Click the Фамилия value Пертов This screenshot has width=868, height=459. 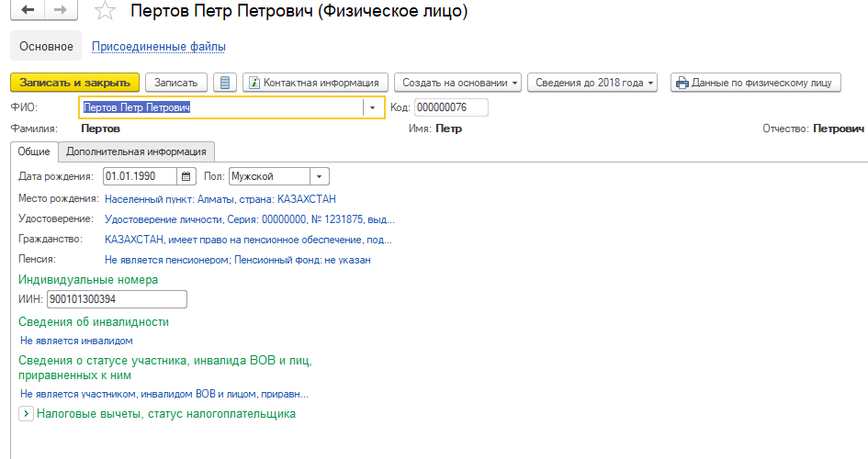pos(100,129)
